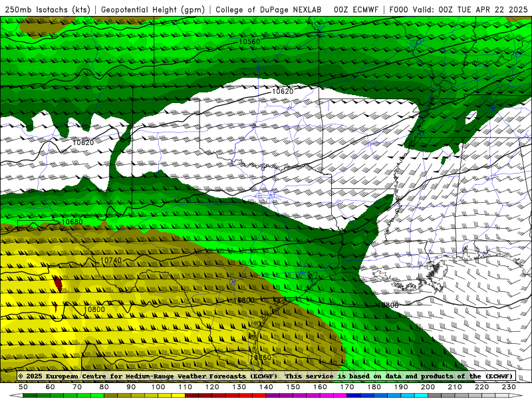Click the "250mb Isotachs (kts)" title text
The image size is (532, 399).
tap(48, 10)
